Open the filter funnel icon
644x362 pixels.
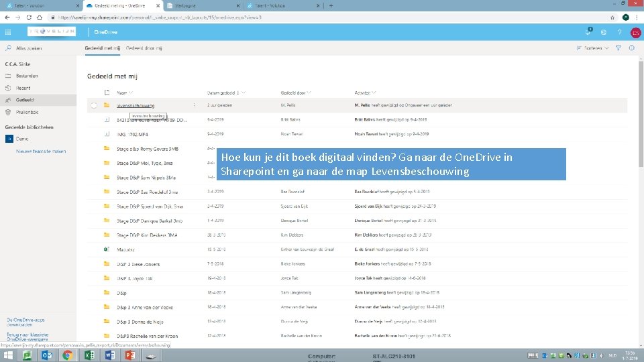pos(618,48)
